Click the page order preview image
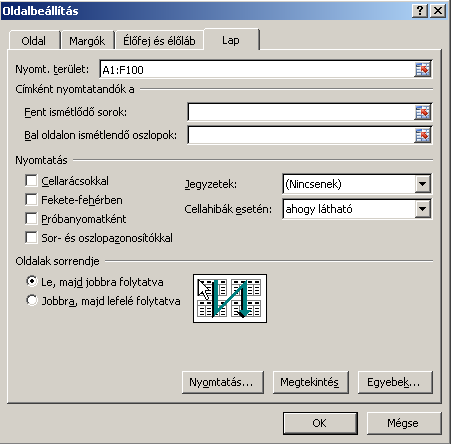 [x=230, y=298]
